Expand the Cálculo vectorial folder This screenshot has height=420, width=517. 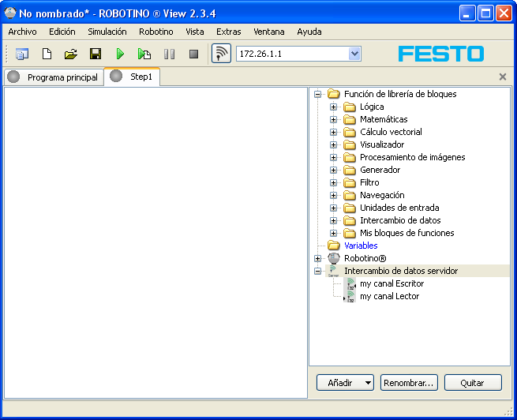click(333, 132)
